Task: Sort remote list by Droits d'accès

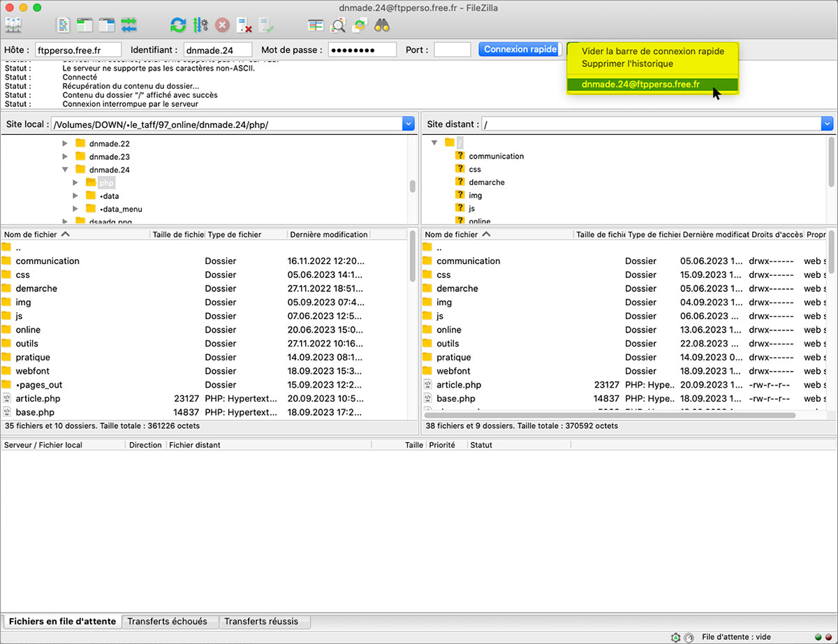Action: pos(776,235)
